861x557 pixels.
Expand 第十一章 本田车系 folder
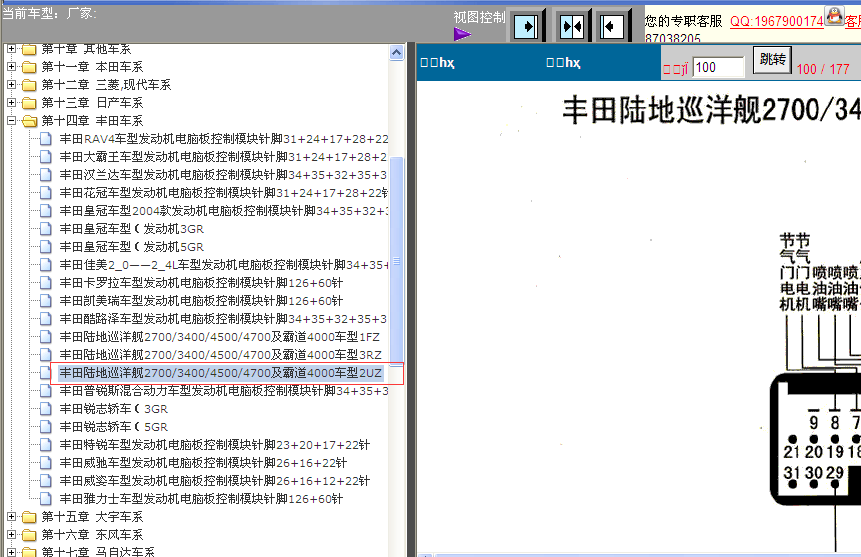[11, 66]
